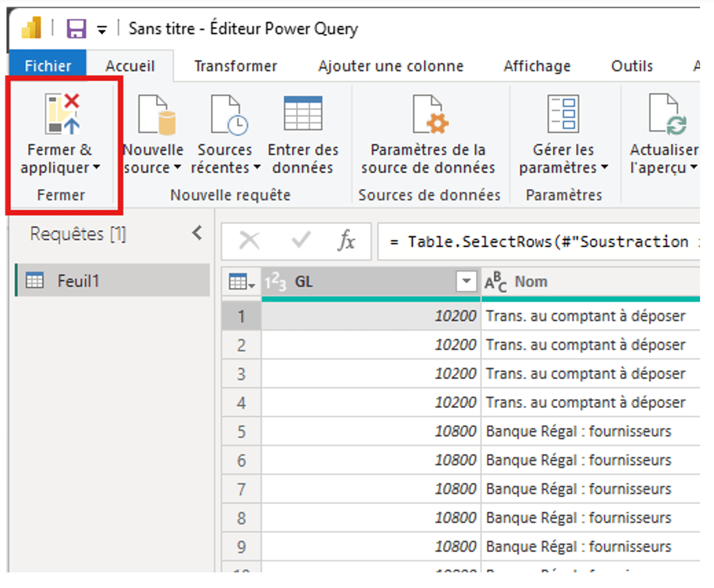Expand the Fermer & appliquer dropdown arrow
The image size is (714, 588).
pos(97,167)
